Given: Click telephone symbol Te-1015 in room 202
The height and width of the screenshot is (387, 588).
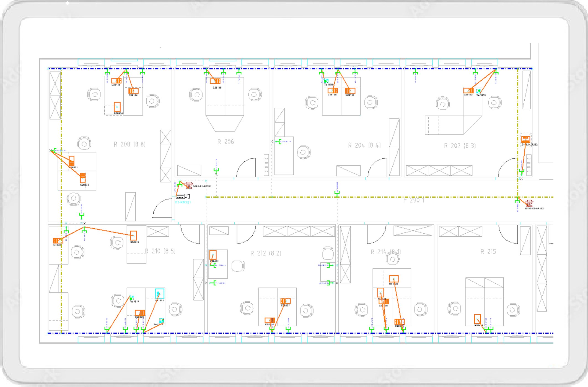Looking at the screenshot, I should [479, 91].
